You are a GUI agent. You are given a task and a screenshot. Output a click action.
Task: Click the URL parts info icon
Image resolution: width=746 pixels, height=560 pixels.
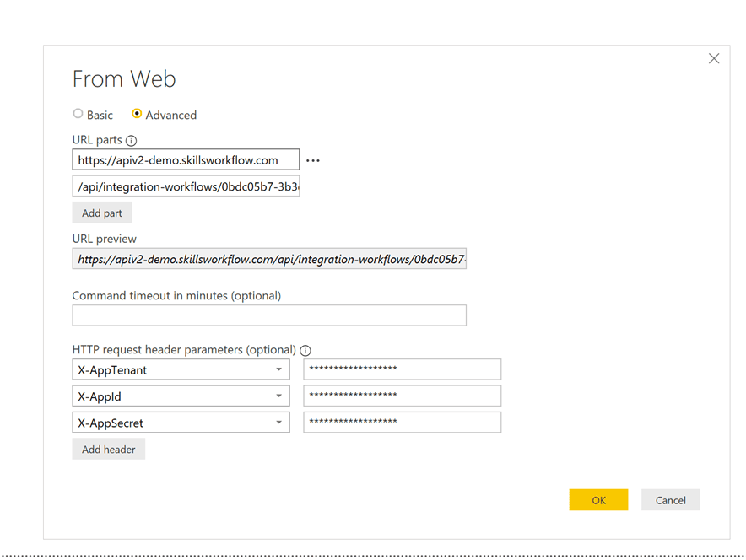[x=131, y=141]
